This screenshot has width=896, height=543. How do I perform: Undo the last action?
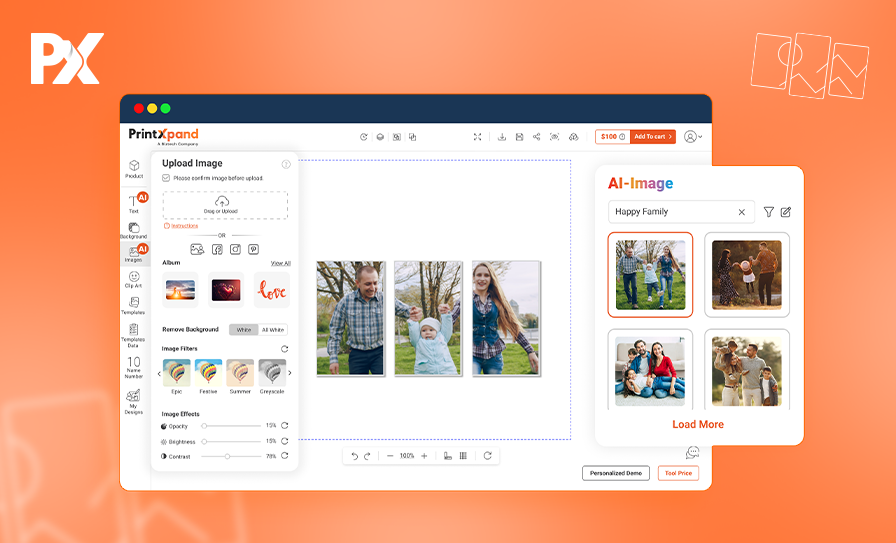tap(354, 456)
